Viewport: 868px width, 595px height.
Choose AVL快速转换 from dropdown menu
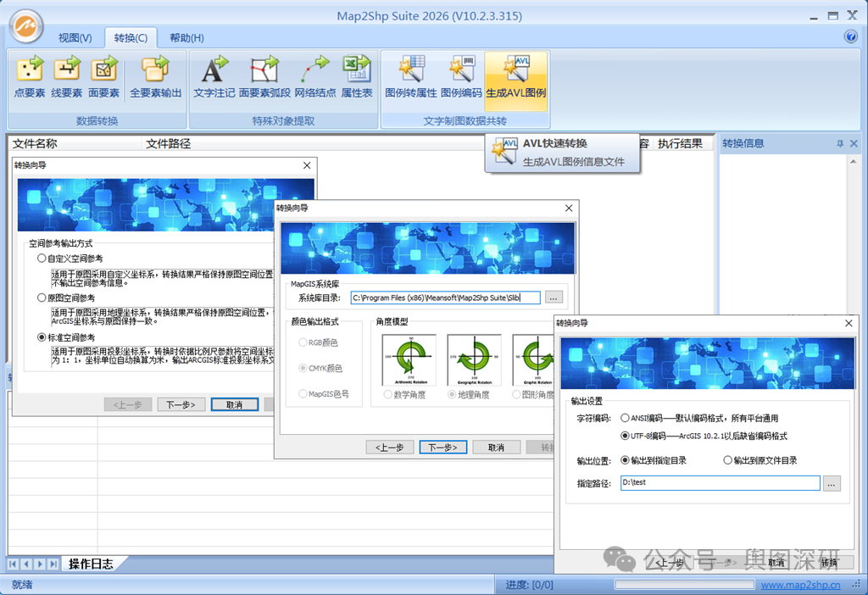pyautogui.click(x=563, y=153)
